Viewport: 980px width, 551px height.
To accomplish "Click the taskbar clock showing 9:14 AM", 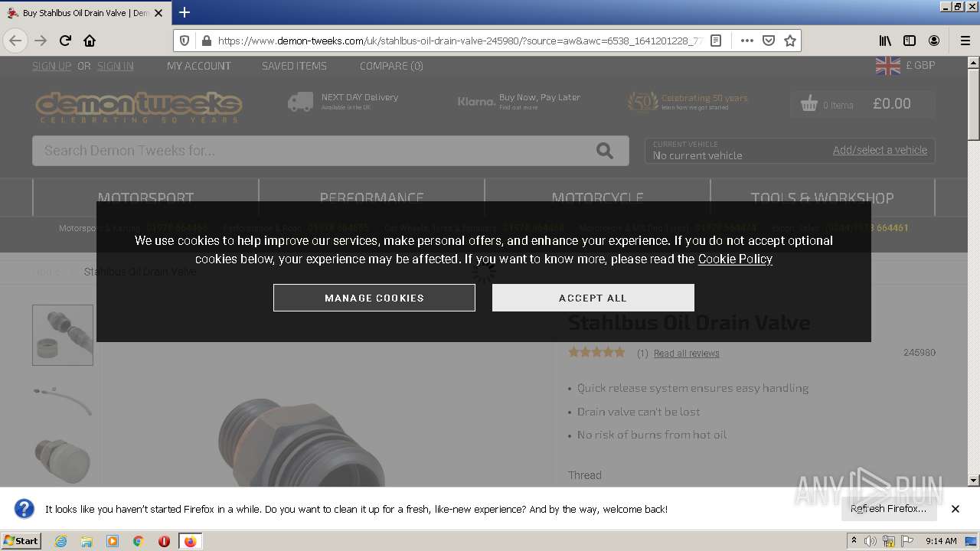I will [941, 541].
